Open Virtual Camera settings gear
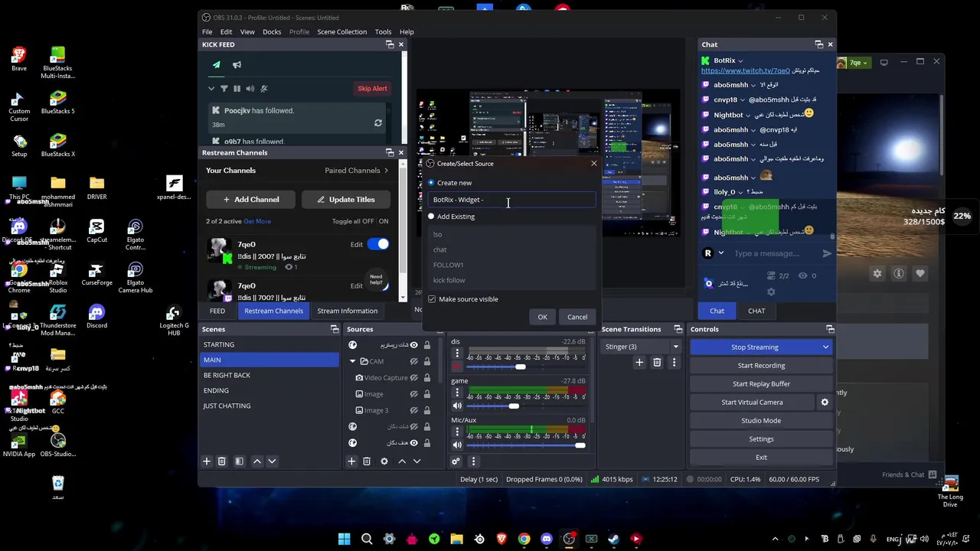The image size is (980, 551). (x=825, y=403)
